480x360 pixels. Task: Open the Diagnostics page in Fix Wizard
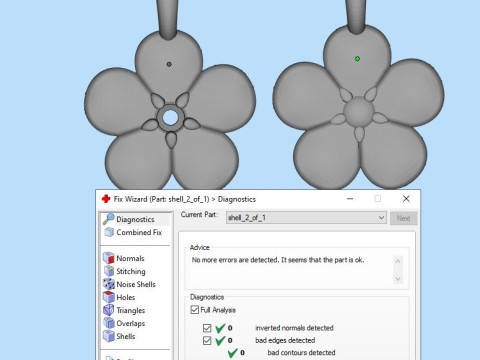[135, 219]
